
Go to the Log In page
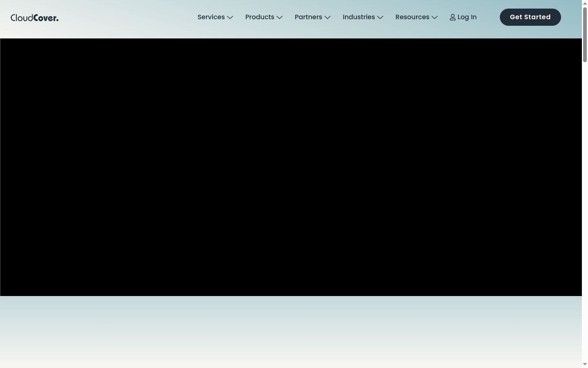click(x=463, y=17)
